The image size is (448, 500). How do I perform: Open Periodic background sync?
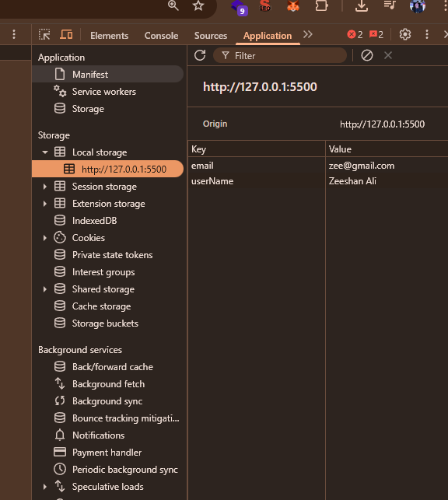click(x=108, y=470)
